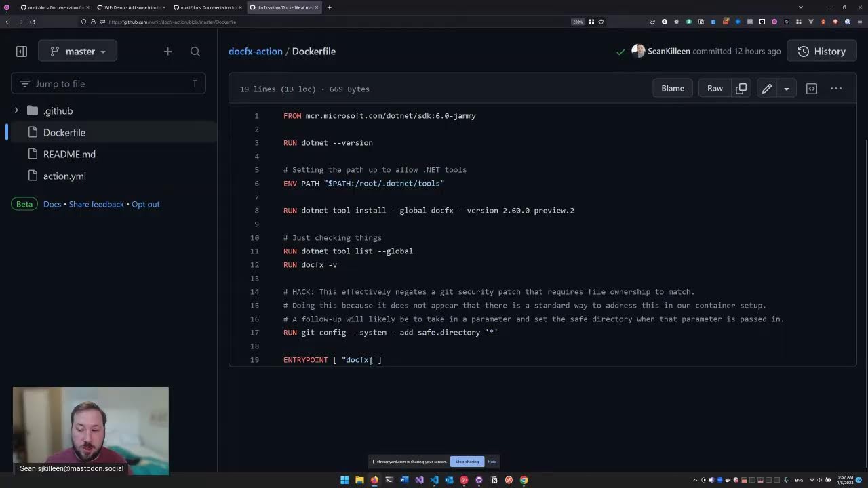Copy raw file contents icon
Image resolution: width=868 pixels, height=488 pixels.
click(x=741, y=89)
